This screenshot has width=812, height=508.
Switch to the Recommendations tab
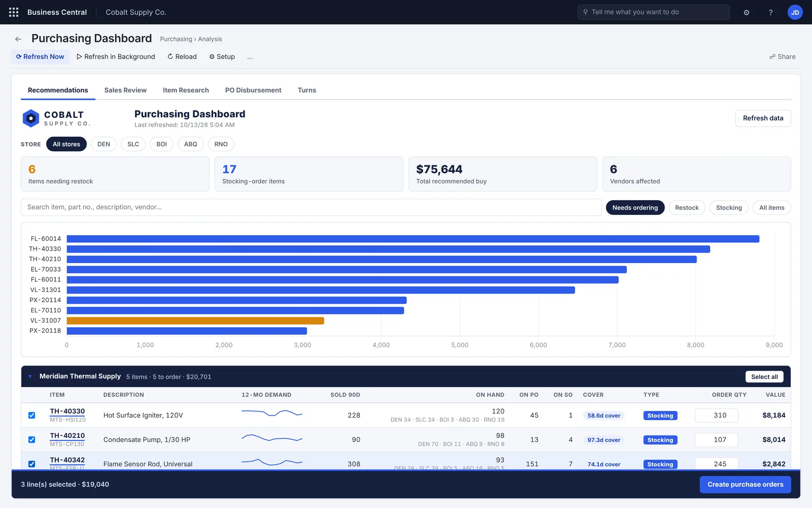[x=58, y=90]
